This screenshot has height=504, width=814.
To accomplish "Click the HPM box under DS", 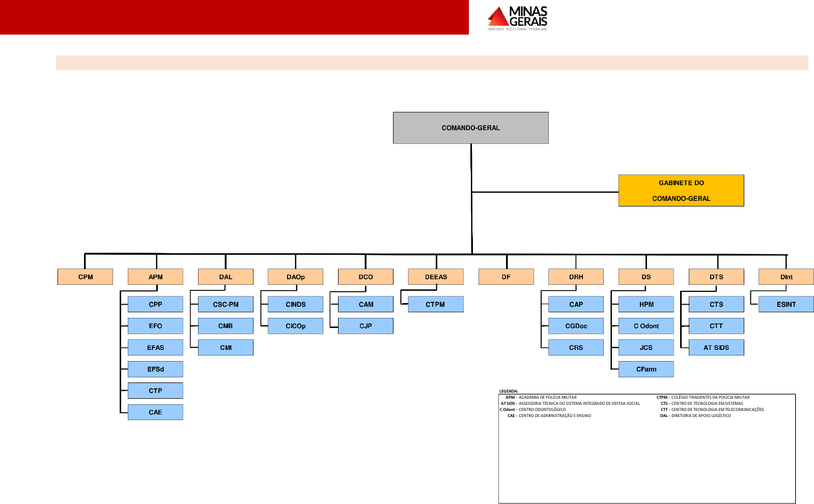I will (x=646, y=304).
